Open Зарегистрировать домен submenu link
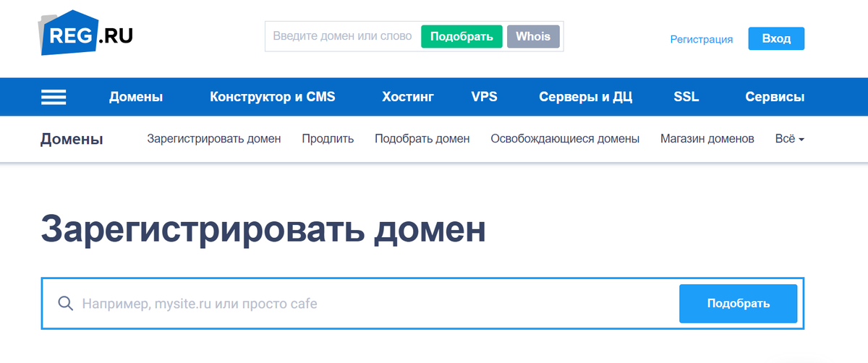868x363 pixels. pos(214,139)
